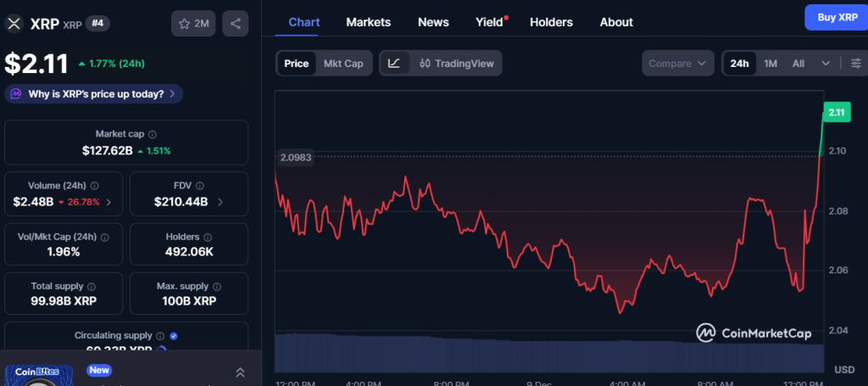Open the share icon button
This screenshot has width=868, height=386.
236,23
